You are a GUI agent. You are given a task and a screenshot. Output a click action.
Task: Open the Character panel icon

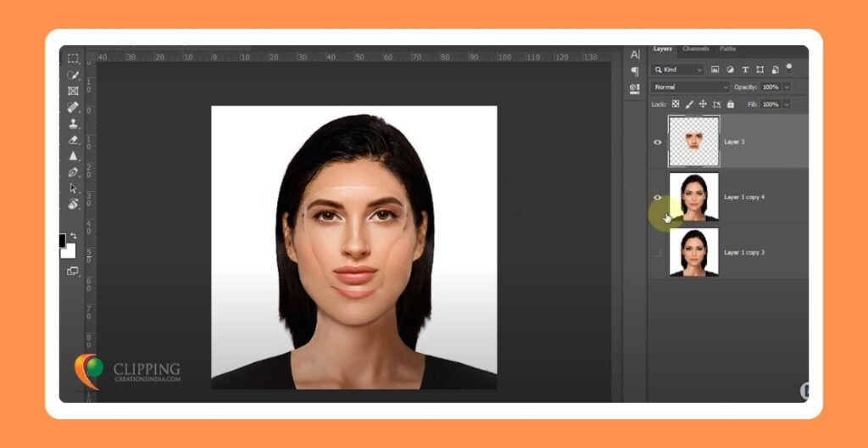635,55
